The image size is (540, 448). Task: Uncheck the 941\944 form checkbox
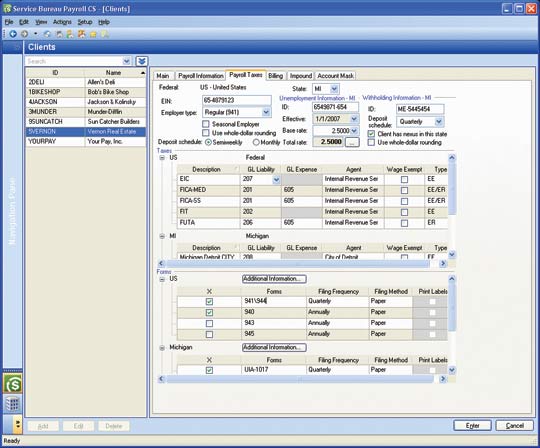pos(209,302)
